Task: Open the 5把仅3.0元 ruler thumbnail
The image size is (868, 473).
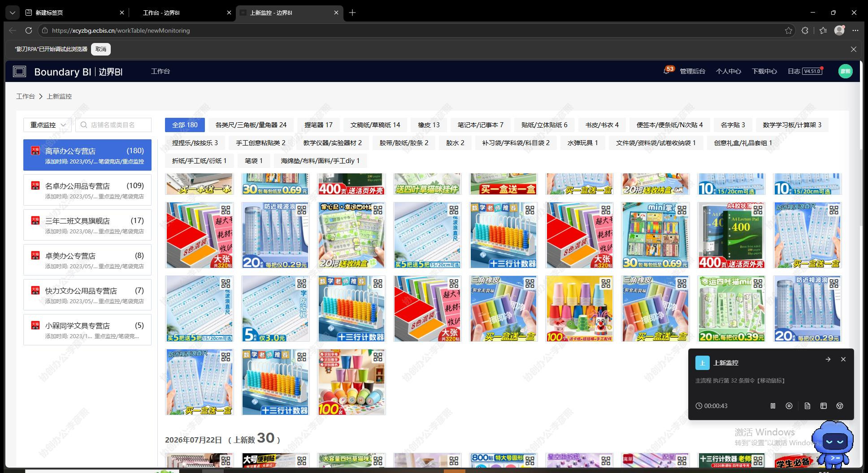Action: pyautogui.click(x=275, y=309)
